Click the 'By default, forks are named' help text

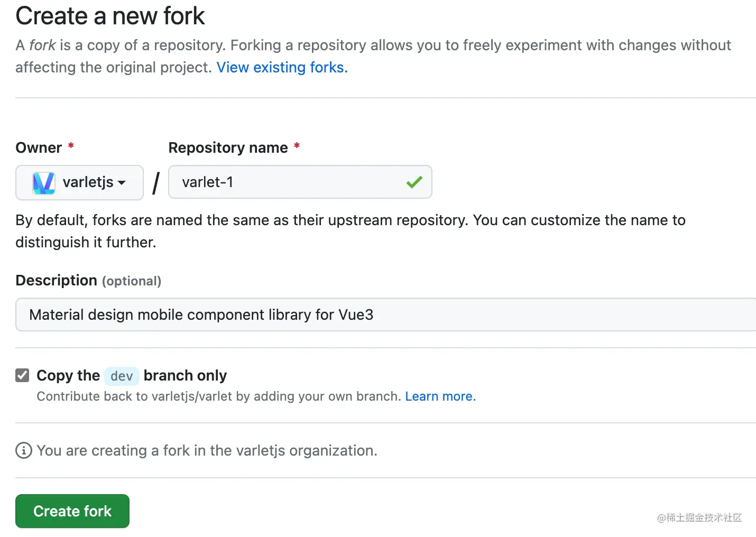(x=351, y=231)
